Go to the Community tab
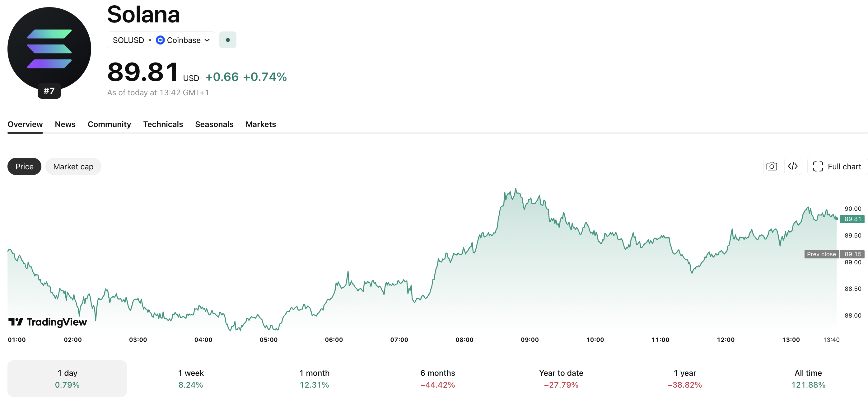 click(110, 125)
